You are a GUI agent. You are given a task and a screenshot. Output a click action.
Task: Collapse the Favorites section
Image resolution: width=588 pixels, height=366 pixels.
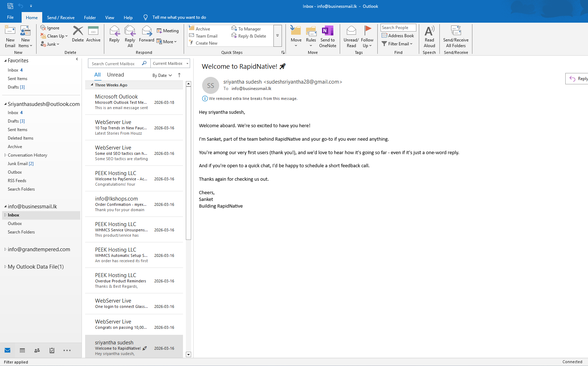(5, 61)
